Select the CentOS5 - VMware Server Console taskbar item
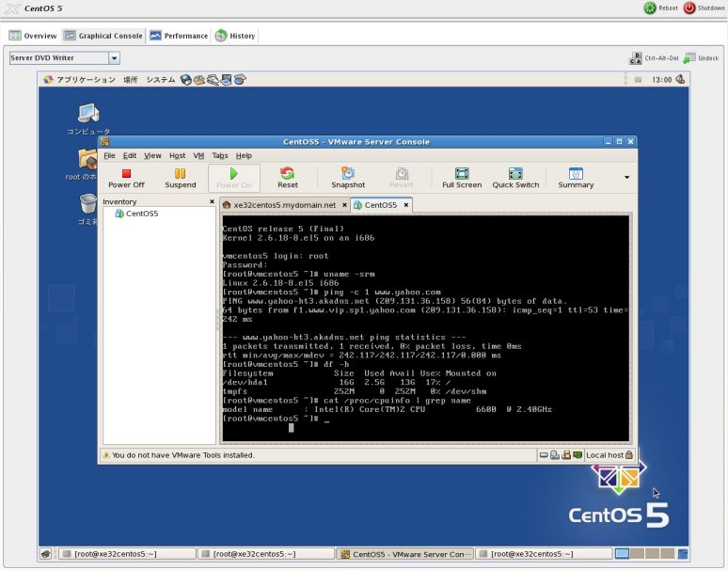 404,554
